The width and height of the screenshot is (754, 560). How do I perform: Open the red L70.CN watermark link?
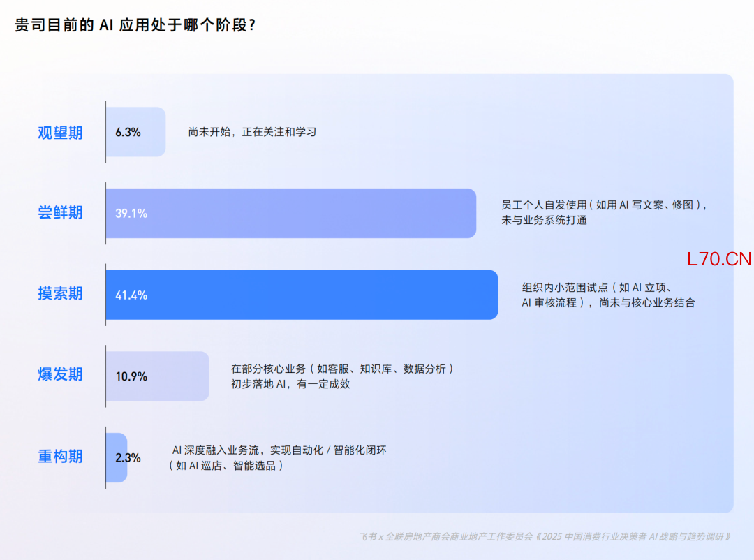[x=719, y=260]
